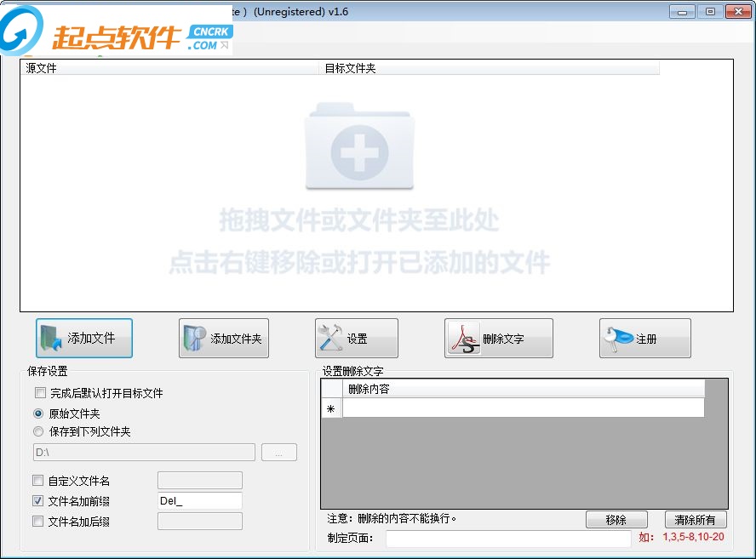Screen dimensions: 756x559
Task: Uncheck the 文件名加前缀 checkbox
Action: (x=37, y=500)
